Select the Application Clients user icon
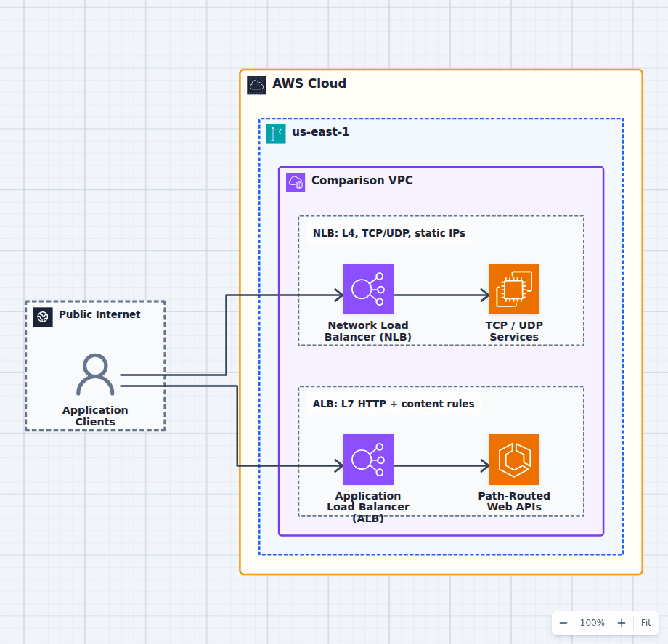Screen dimensions: 668x644 tap(95, 375)
